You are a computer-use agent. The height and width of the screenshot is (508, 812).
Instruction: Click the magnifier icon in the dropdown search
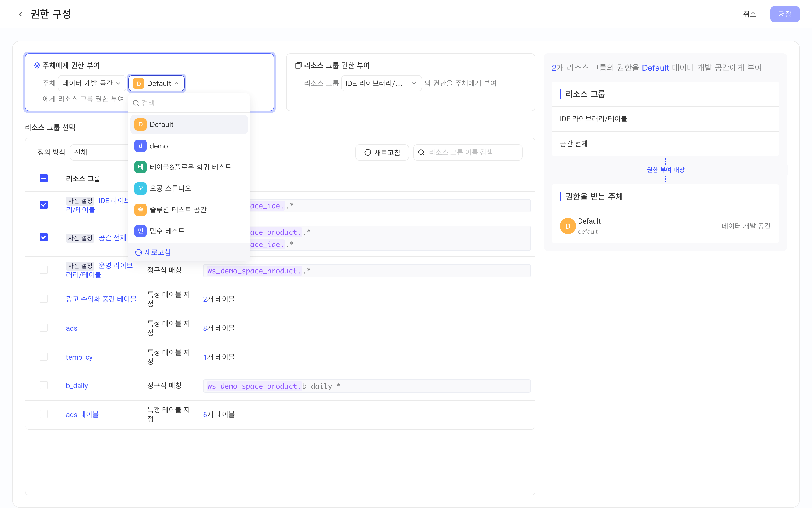click(x=136, y=103)
